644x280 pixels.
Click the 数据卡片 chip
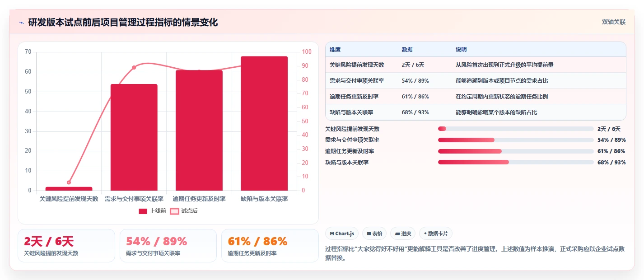point(436,233)
